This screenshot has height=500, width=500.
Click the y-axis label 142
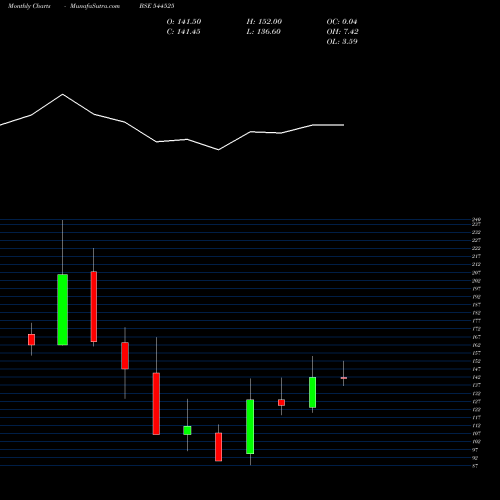click(476, 377)
